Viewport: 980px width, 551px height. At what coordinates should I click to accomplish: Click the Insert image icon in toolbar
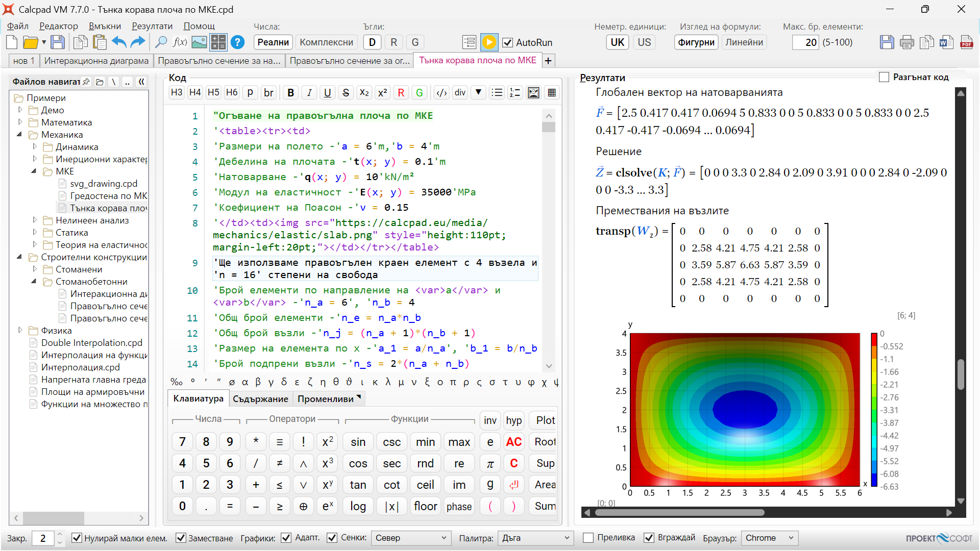199,42
